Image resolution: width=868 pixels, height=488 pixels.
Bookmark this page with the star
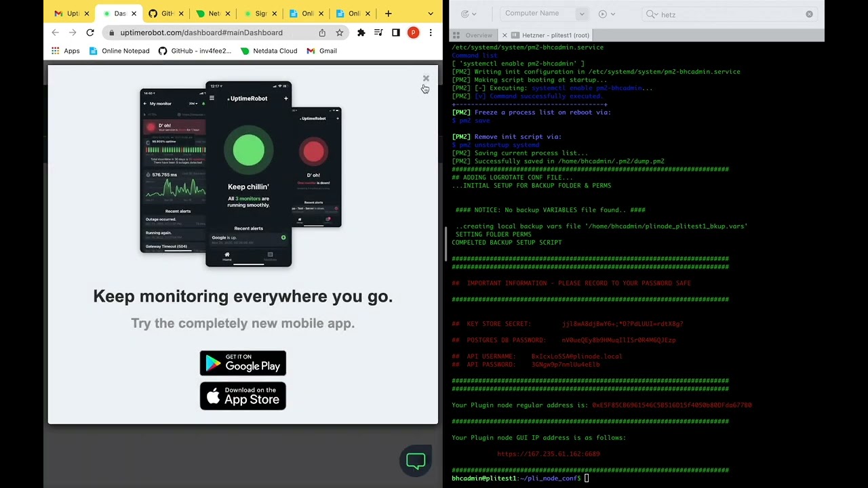coord(339,33)
